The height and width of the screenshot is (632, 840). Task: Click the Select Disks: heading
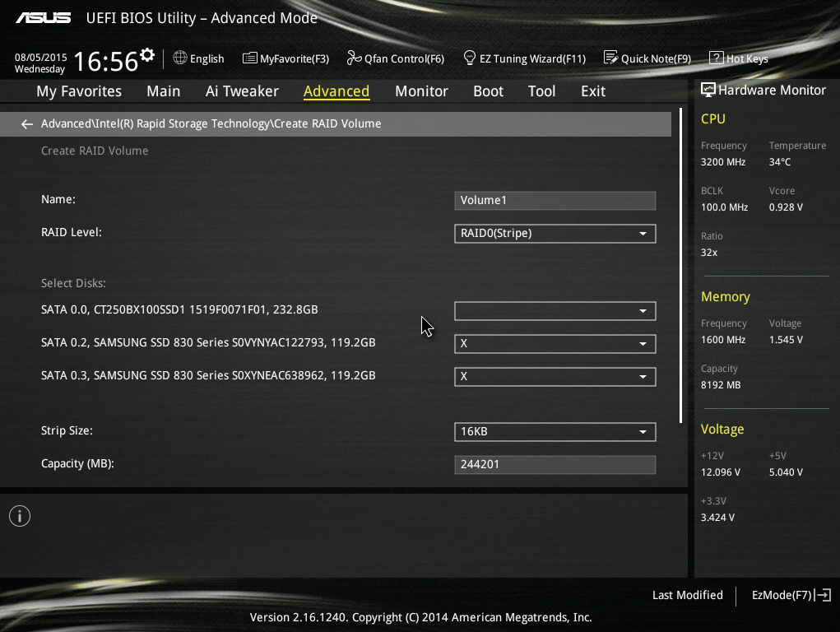pos(73,284)
